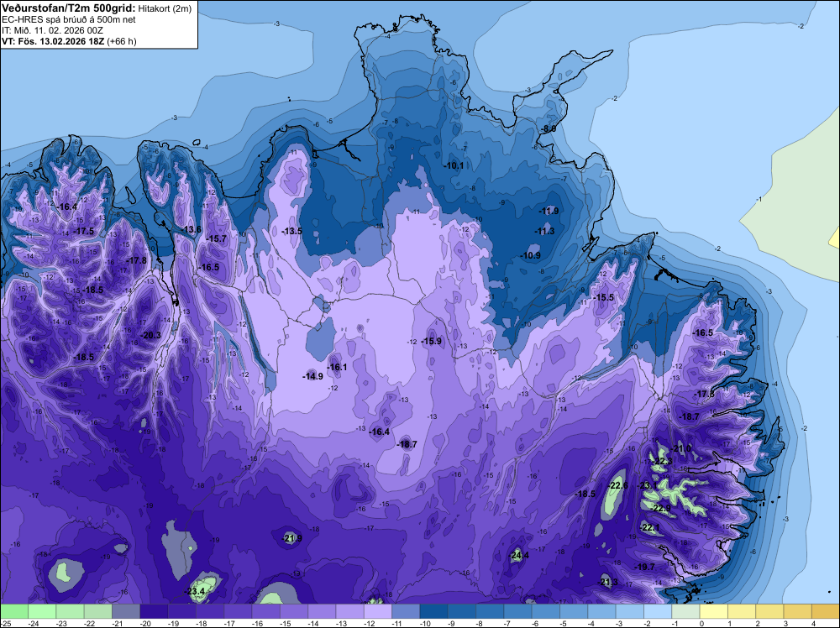Click the temperature value -19.7
The width and height of the screenshot is (840, 628).
[x=644, y=567]
